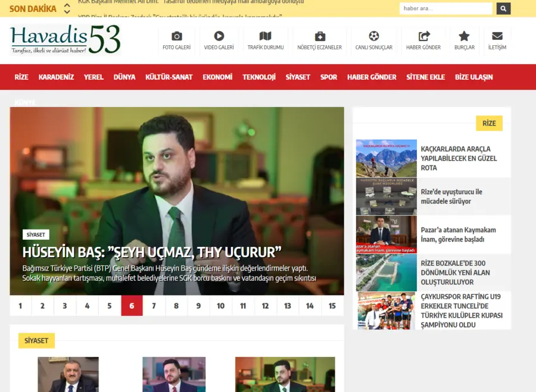Open the BİZE ULAŞIN menu item
The height and width of the screenshot is (392, 536).
point(474,77)
